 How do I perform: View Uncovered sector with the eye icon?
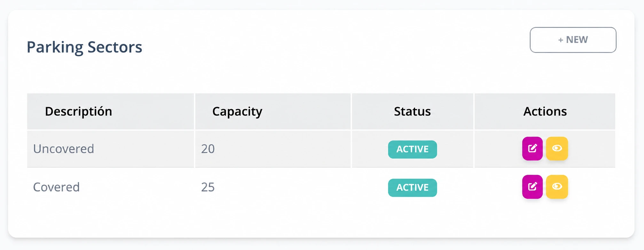coord(557,149)
